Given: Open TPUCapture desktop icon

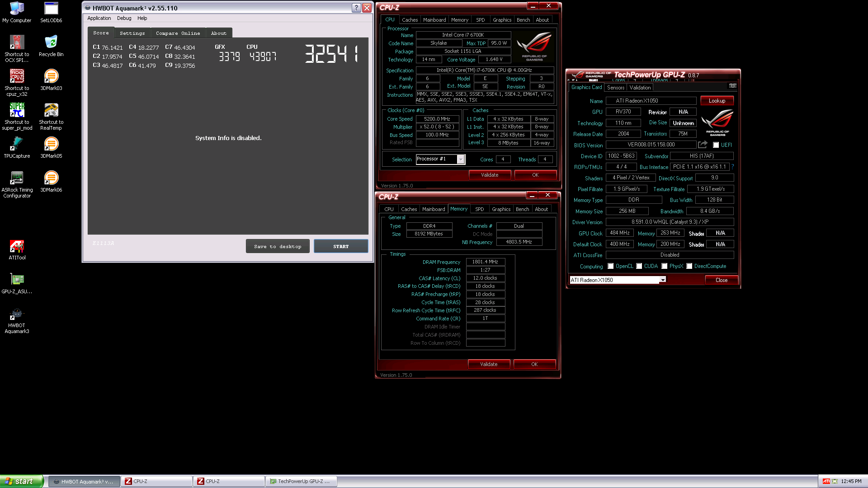Looking at the screenshot, I should pyautogui.click(x=17, y=148).
